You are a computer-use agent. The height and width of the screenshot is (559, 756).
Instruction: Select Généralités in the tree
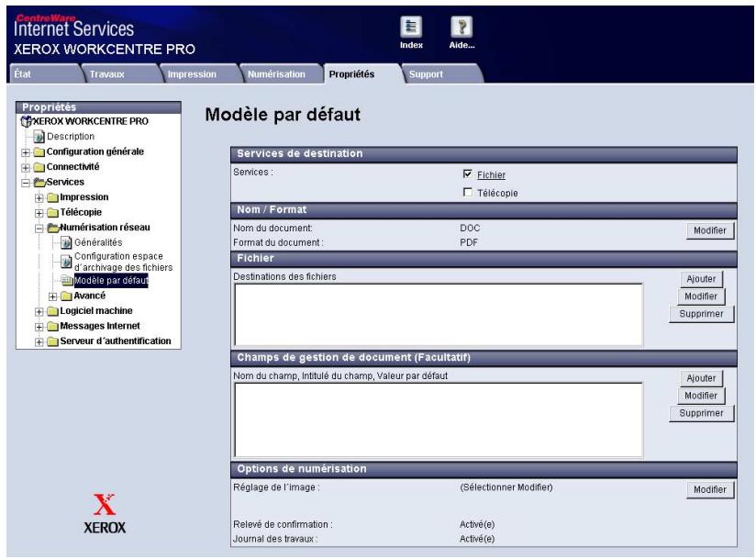pyautogui.click(x=98, y=242)
